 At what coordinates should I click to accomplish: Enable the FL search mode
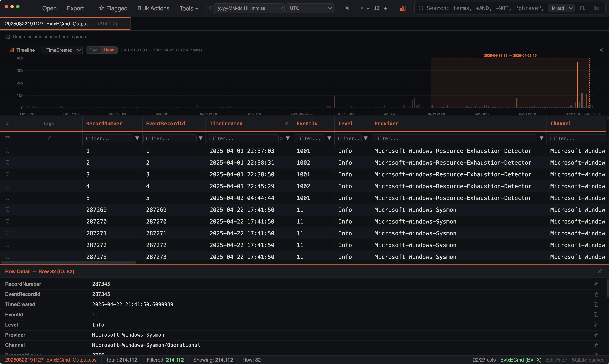pos(583,8)
